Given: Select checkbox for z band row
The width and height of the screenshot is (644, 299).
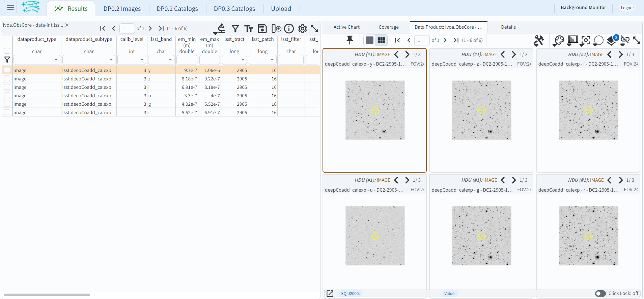Looking at the screenshot, I should tap(7, 78).
